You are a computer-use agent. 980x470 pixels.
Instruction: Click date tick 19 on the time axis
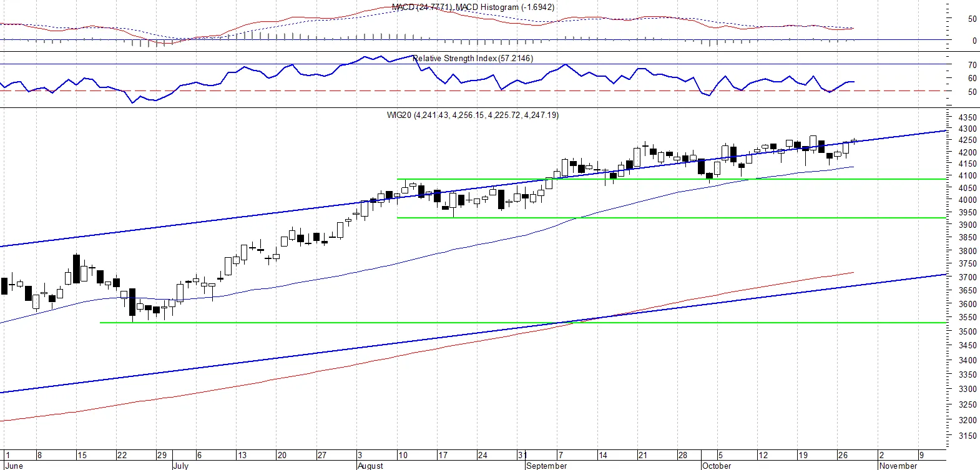pyautogui.click(x=803, y=456)
